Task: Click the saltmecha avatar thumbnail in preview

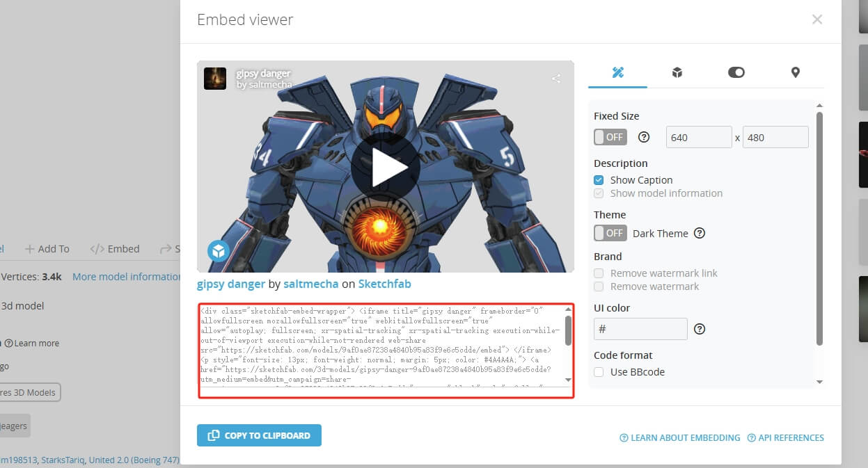Action: (x=215, y=79)
